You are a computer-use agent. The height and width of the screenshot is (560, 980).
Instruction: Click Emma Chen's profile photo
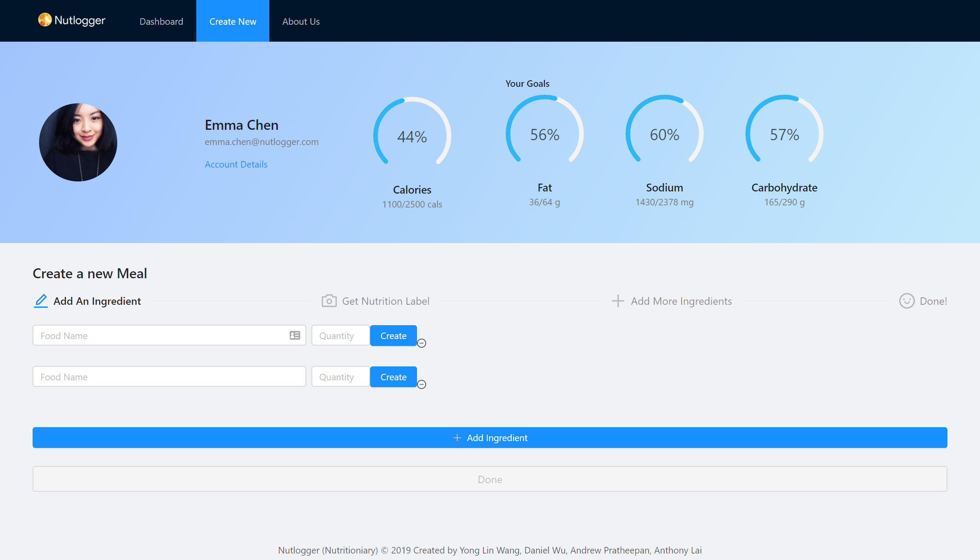78,142
